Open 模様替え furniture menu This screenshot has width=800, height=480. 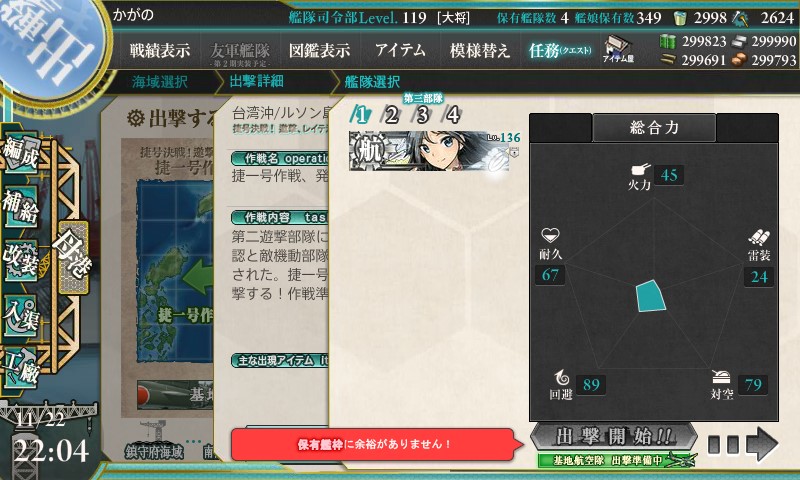pos(480,50)
